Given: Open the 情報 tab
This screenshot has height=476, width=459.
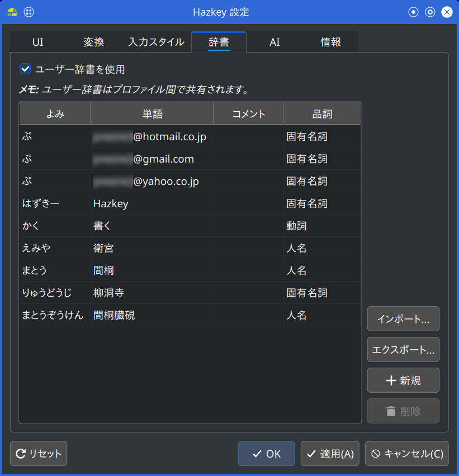Looking at the screenshot, I should pos(330,42).
